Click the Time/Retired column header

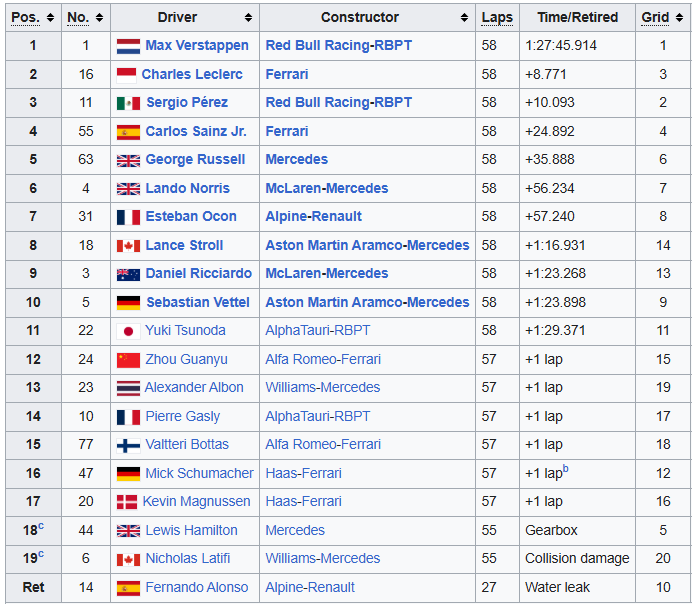pos(577,17)
